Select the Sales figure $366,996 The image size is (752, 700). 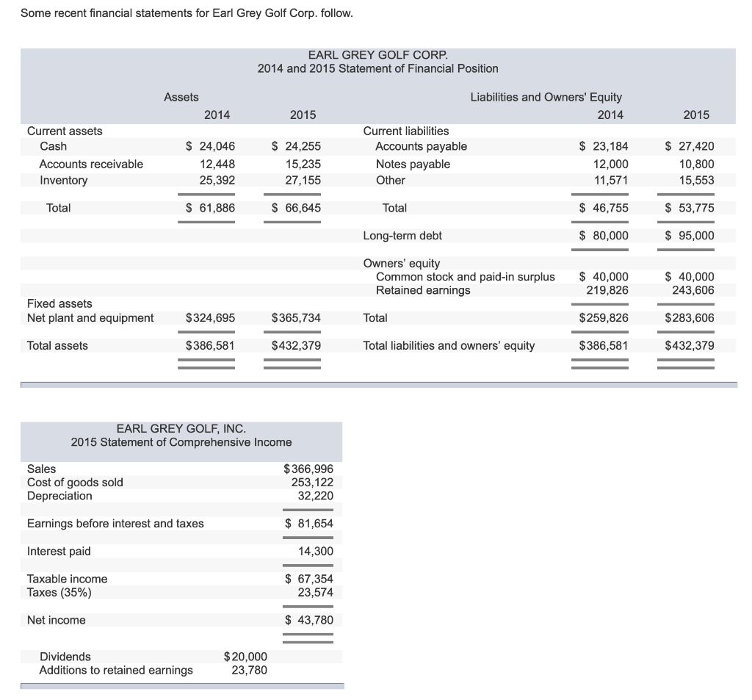308,469
